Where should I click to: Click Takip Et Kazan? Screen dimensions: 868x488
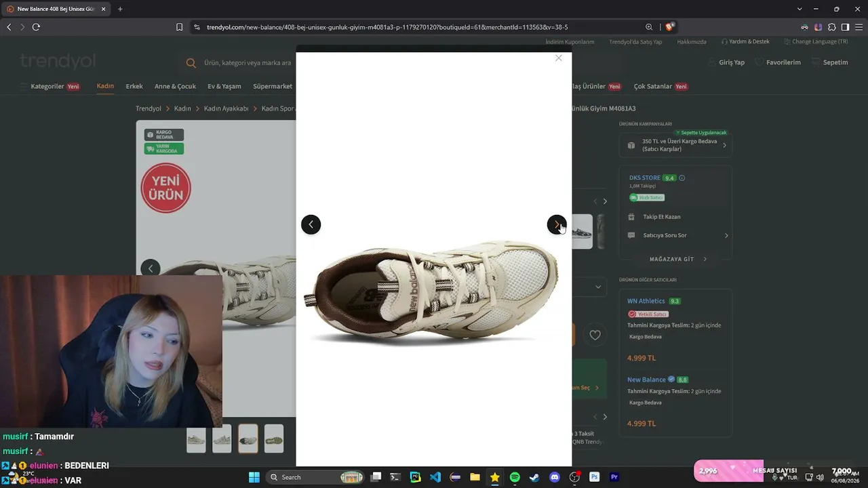661,217
